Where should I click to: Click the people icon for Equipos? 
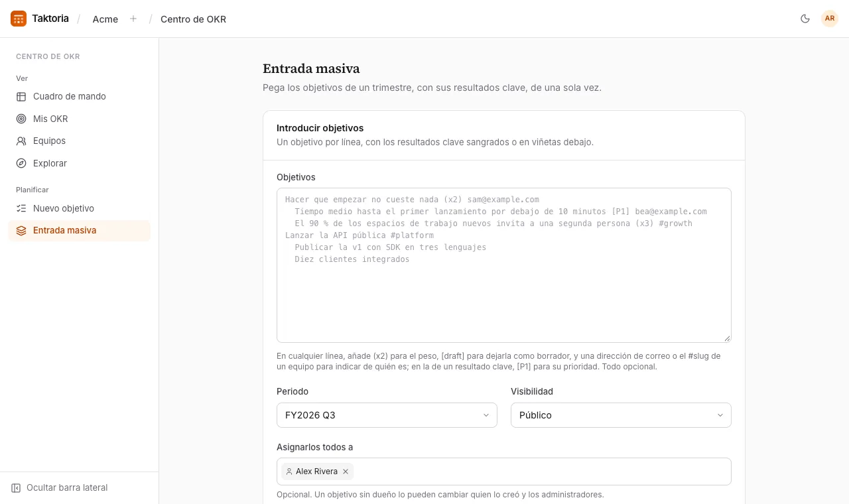pyautogui.click(x=21, y=141)
